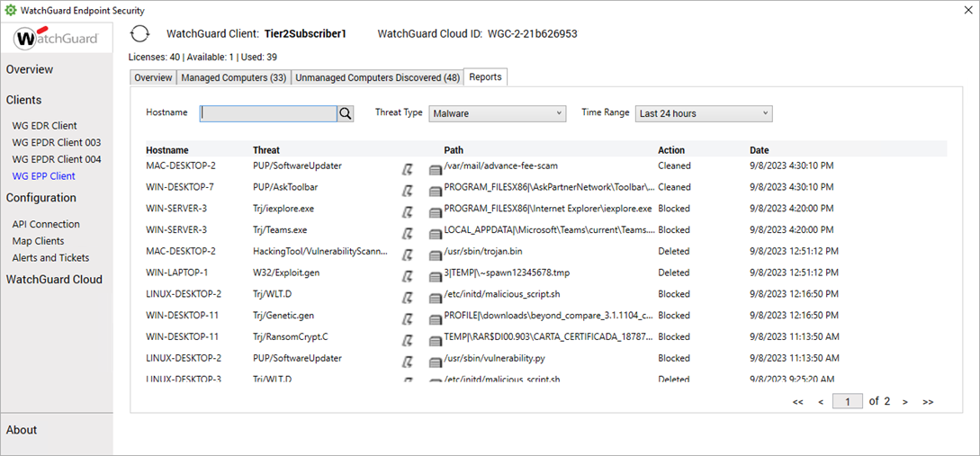
Task: Open API Connection under Configuration
Action: click(46, 224)
